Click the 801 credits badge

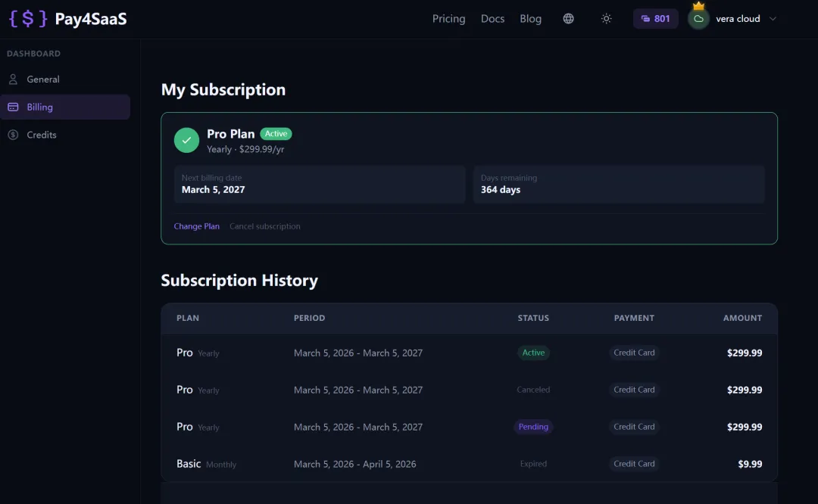point(655,19)
